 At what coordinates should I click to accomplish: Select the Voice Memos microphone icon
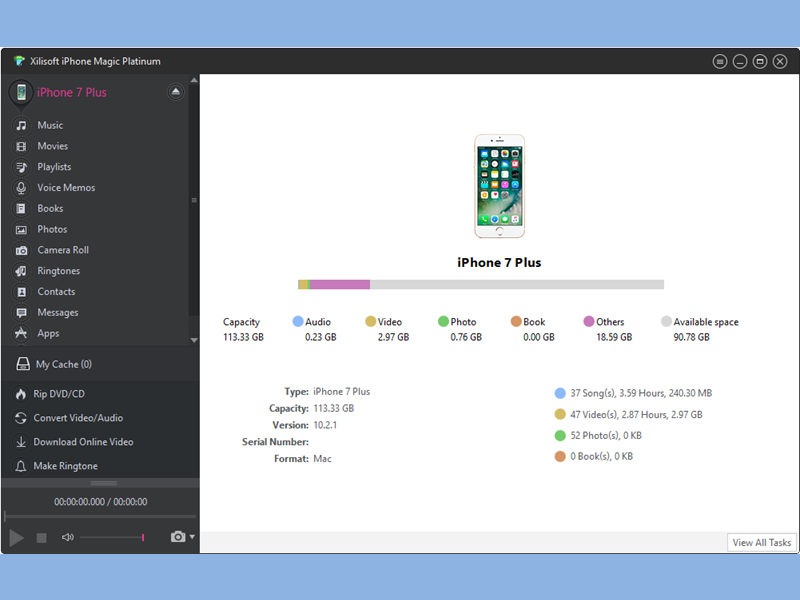click(x=21, y=188)
